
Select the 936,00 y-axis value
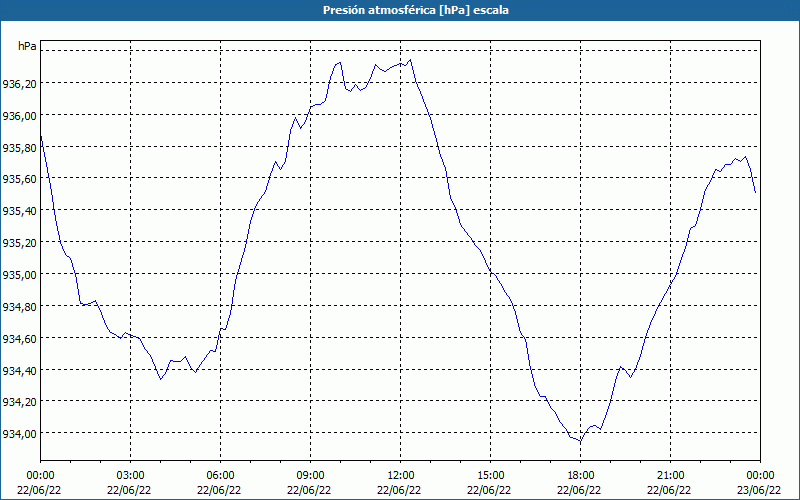pyautogui.click(x=20, y=116)
